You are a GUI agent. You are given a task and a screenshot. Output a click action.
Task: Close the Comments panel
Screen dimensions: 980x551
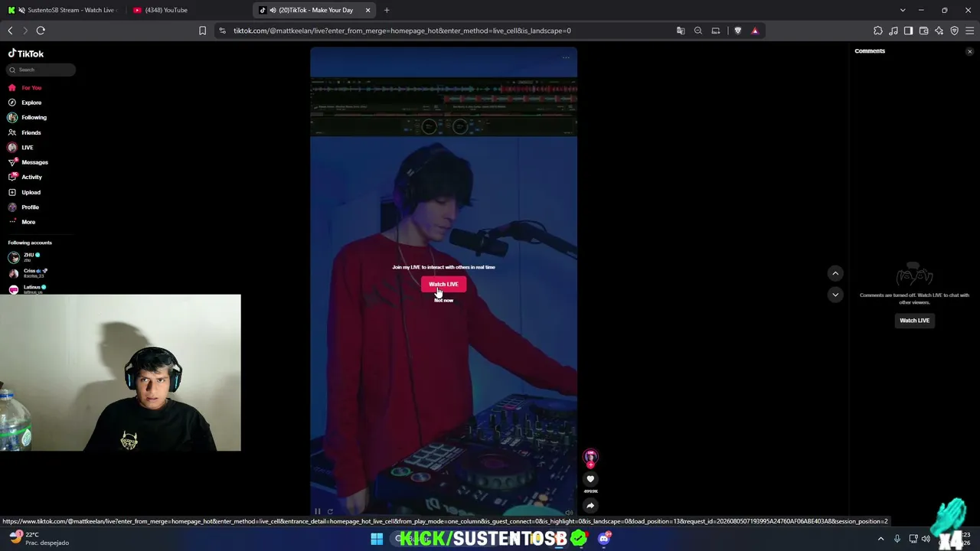coord(969,51)
